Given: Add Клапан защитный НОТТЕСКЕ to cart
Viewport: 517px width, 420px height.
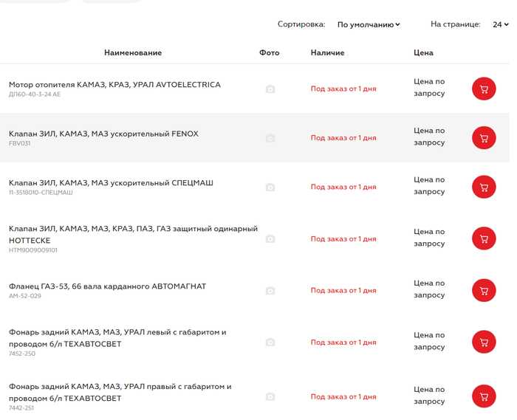Looking at the screenshot, I should click(x=484, y=238).
